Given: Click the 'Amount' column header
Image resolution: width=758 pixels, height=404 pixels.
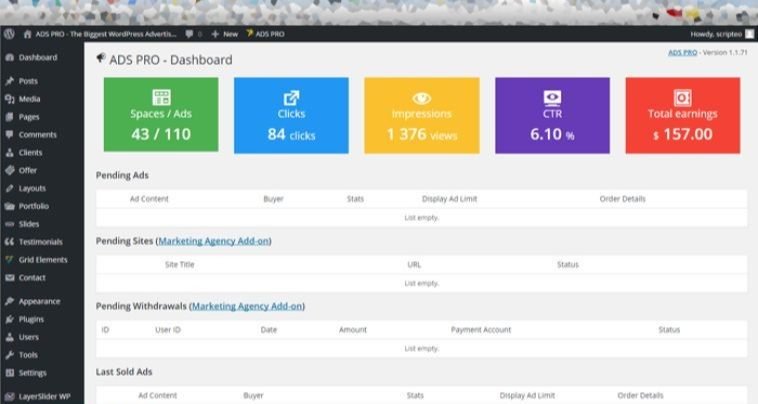Looking at the screenshot, I should [353, 330].
